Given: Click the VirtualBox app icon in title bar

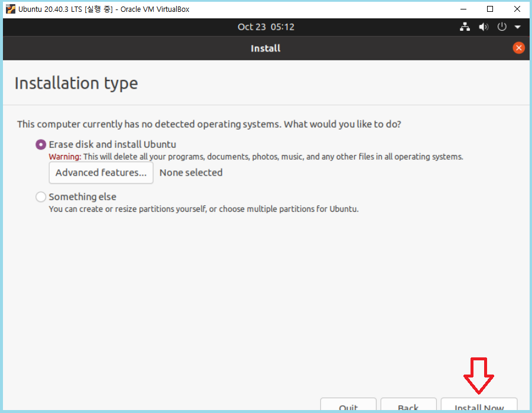Looking at the screenshot, I should (11, 9).
